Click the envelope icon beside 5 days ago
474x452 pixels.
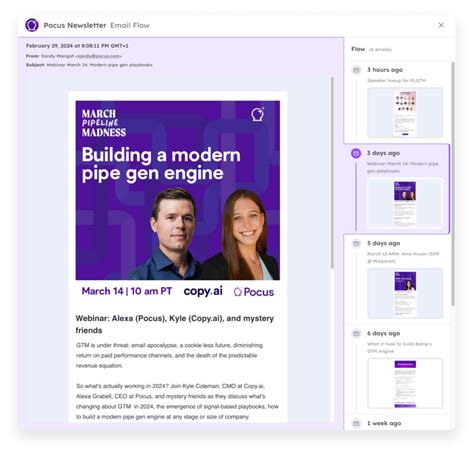tap(356, 243)
